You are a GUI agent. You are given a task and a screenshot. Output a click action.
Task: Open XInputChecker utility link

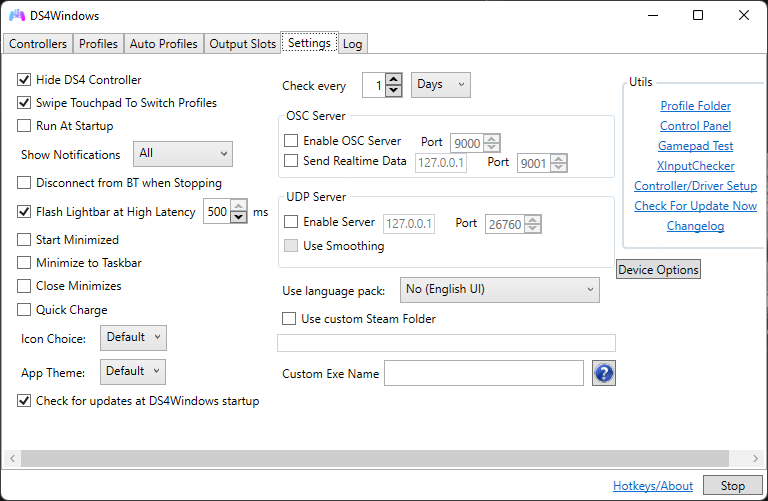point(696,166)
